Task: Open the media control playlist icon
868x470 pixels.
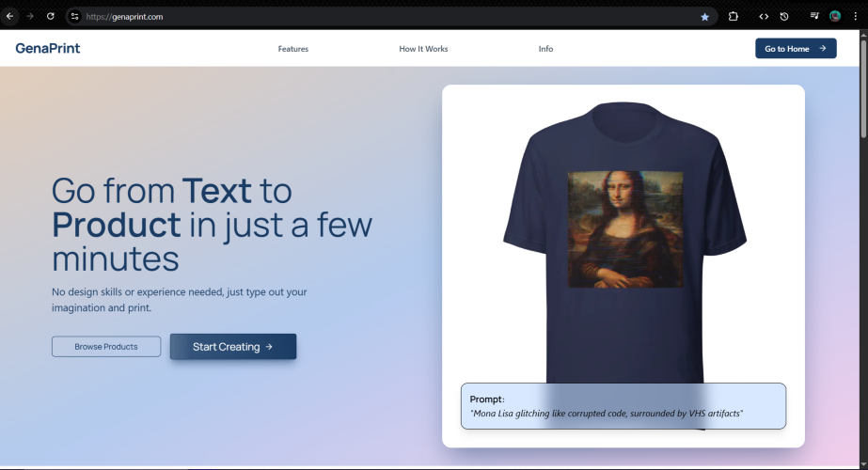Action: (814, 16)
